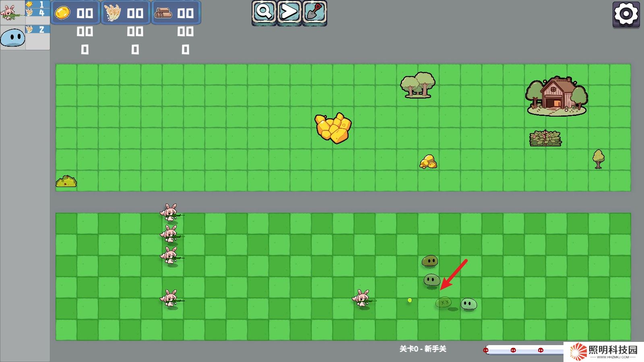Viewport: 644px width, 362px height.
Task: Click the small red-berry bush at left edge
Action: click(66, 181)
